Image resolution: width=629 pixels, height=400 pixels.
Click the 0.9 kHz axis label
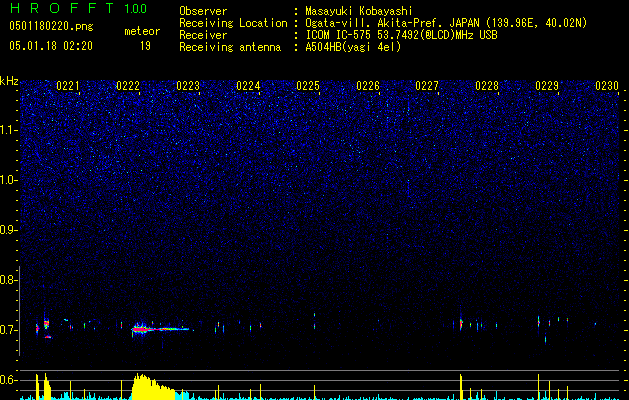(x=8, y=230)
